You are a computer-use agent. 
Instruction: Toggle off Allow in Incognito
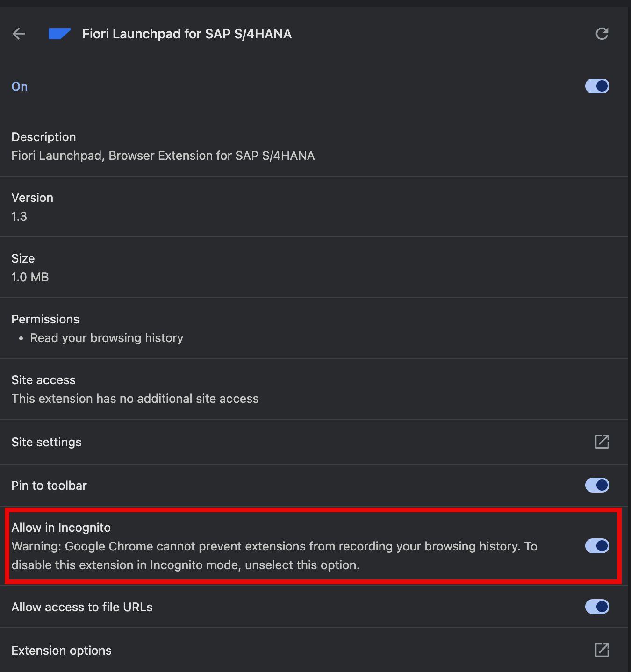click(x=597, y=546)
